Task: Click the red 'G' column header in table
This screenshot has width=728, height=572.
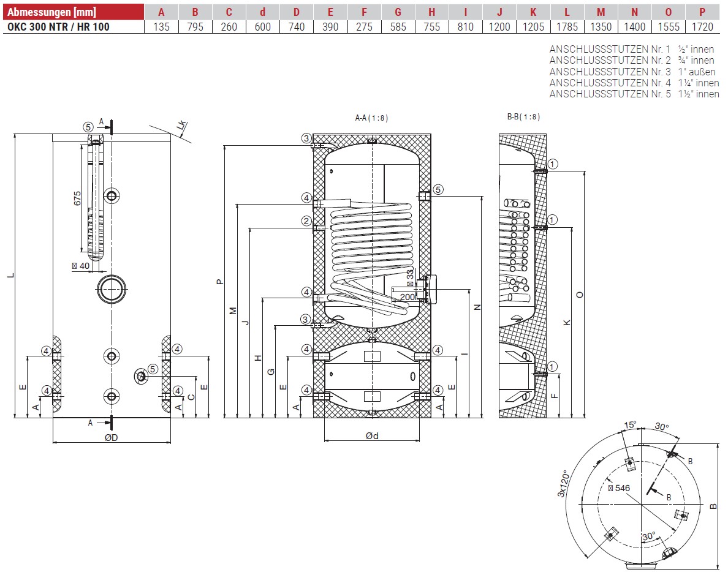Action: [x=398, y=12]
